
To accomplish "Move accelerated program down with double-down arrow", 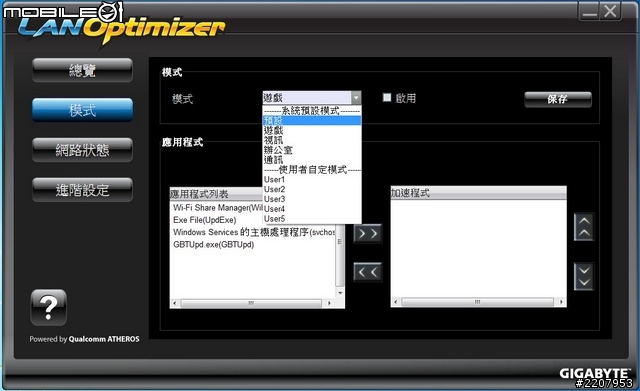I will click(584, 276).
